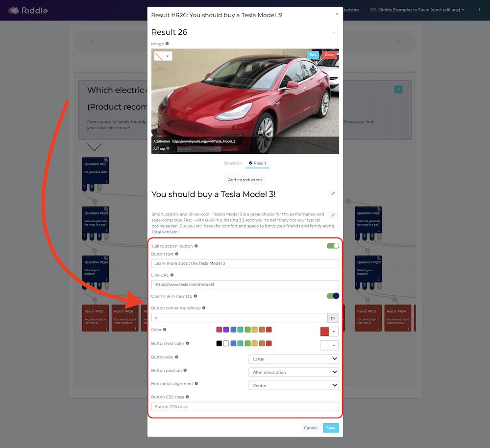Click the Button CSS class info icon

187,397
